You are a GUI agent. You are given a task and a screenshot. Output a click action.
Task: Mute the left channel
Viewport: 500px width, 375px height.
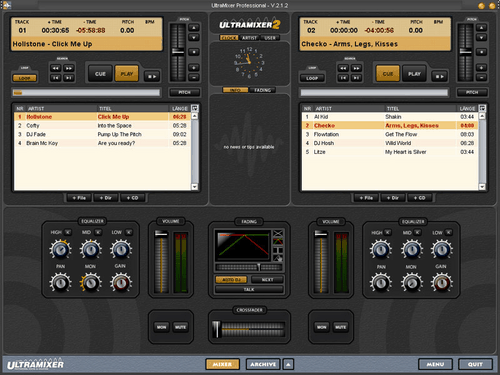click(180, 327)
